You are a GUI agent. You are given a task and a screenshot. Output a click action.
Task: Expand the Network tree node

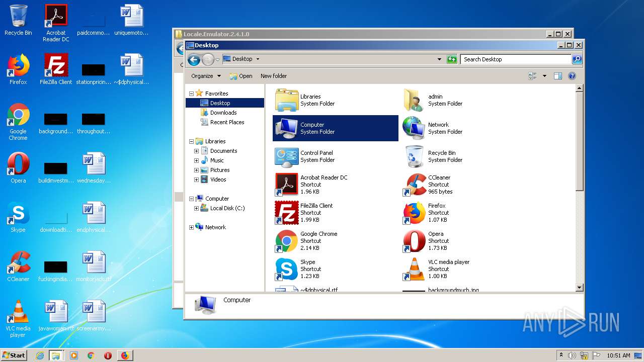191,227
